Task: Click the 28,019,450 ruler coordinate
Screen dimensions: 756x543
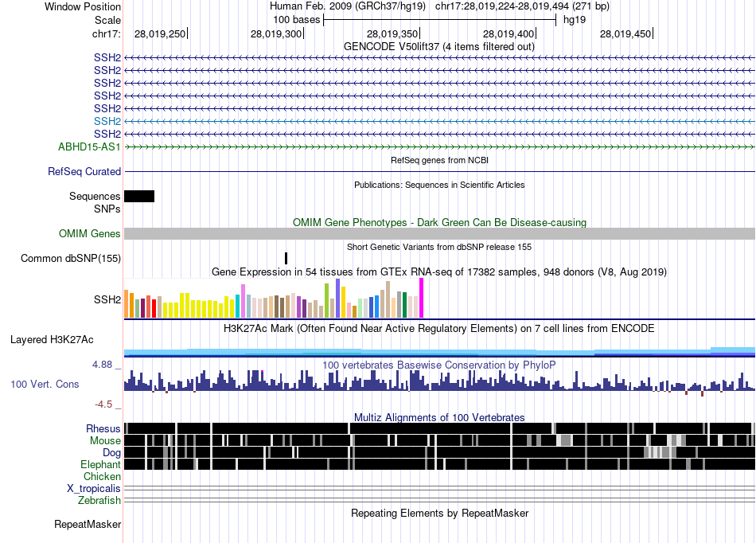Action: coord(625,33)
